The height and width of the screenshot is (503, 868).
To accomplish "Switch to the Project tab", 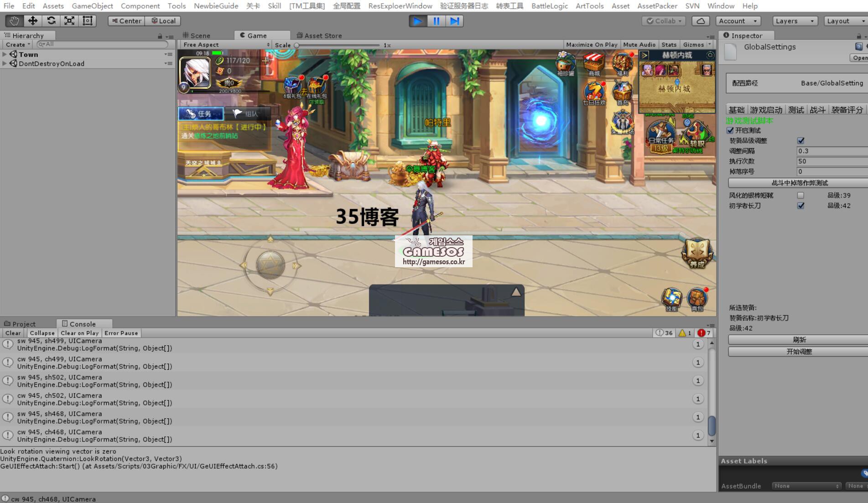I will [20, 324].
